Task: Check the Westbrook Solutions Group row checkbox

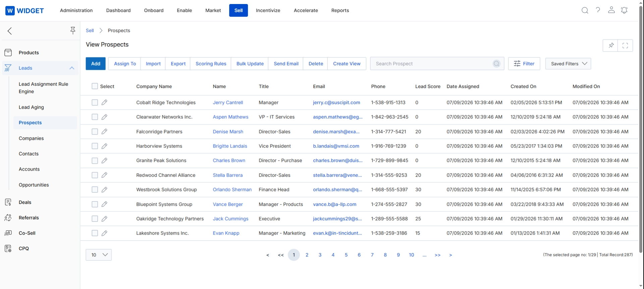Action: click(x=95, y=190)
